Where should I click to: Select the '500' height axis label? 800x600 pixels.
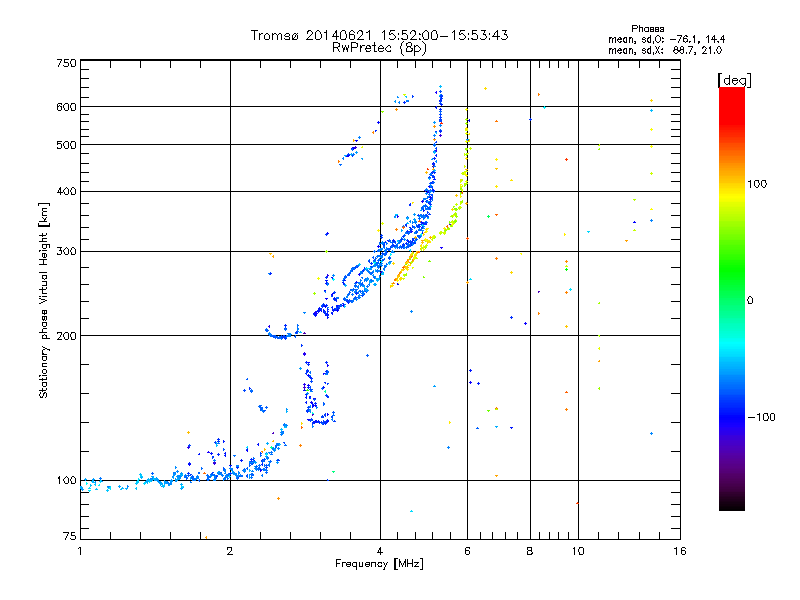[x=66, y=145]
